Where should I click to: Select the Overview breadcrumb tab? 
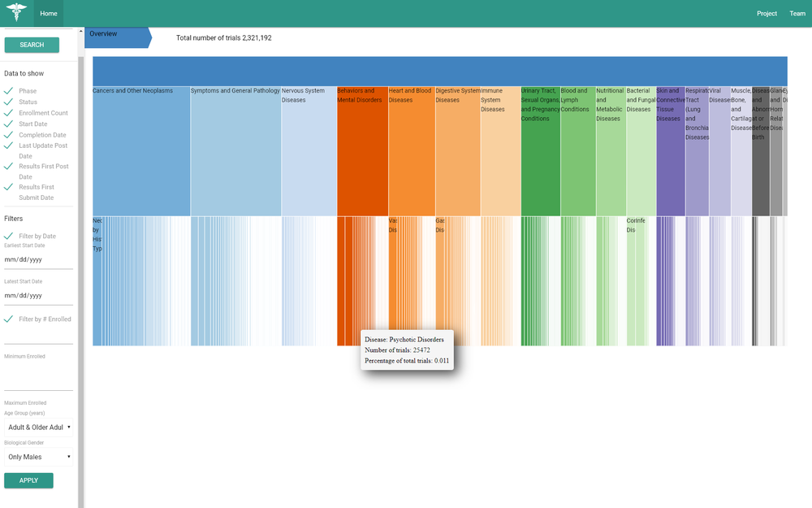click(114, 37)
